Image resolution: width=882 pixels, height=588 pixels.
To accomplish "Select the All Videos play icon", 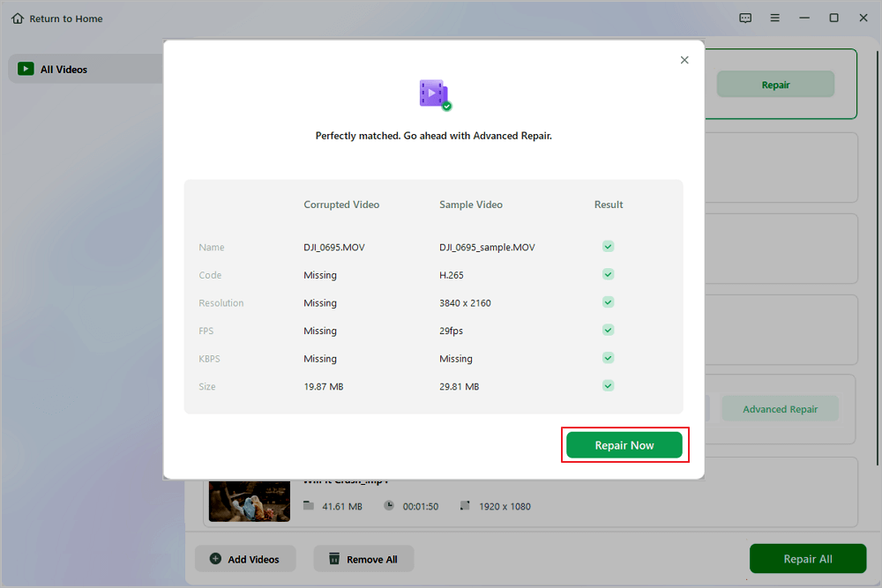I will (26, 69).
